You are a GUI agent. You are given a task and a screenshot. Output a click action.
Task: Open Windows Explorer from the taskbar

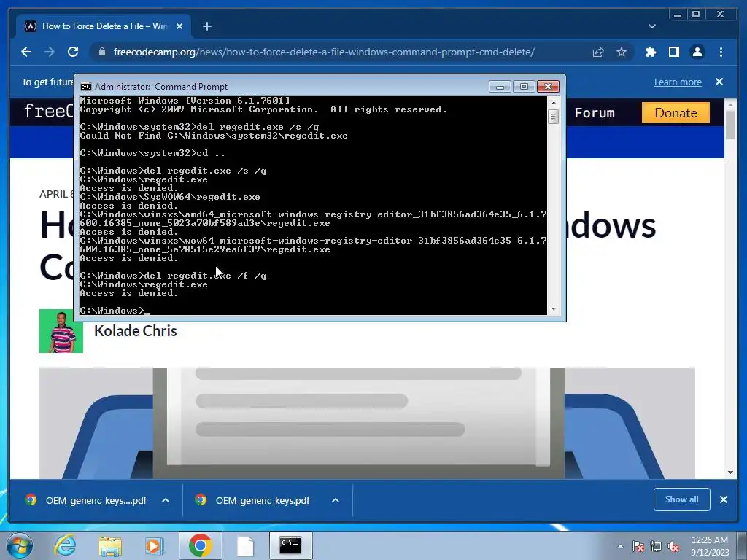(110, 545)
